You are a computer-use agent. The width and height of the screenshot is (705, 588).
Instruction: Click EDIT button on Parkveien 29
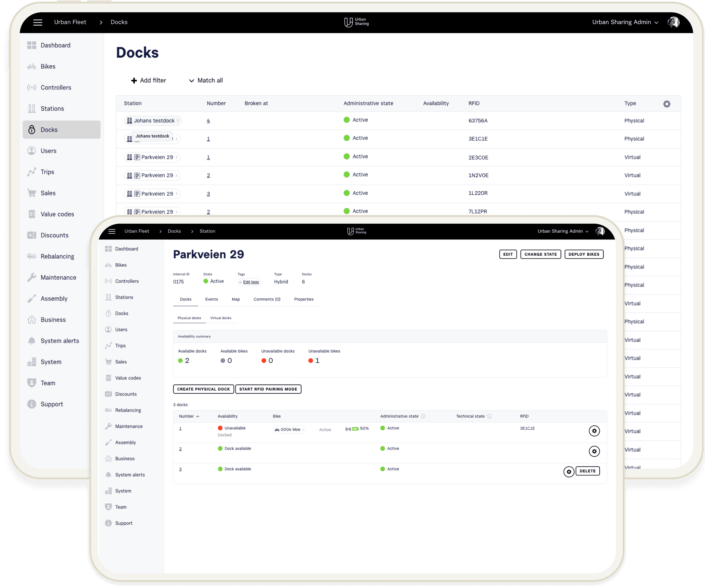pos(508,254)
